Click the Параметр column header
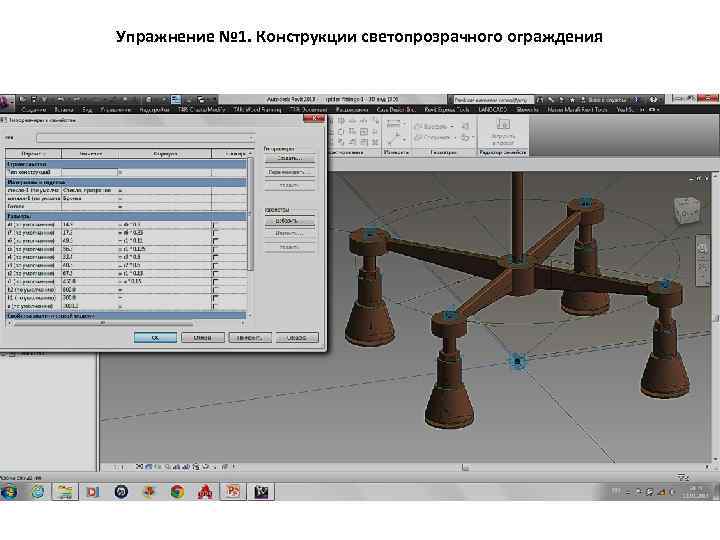The image size is (720, 540). [34, 154]
